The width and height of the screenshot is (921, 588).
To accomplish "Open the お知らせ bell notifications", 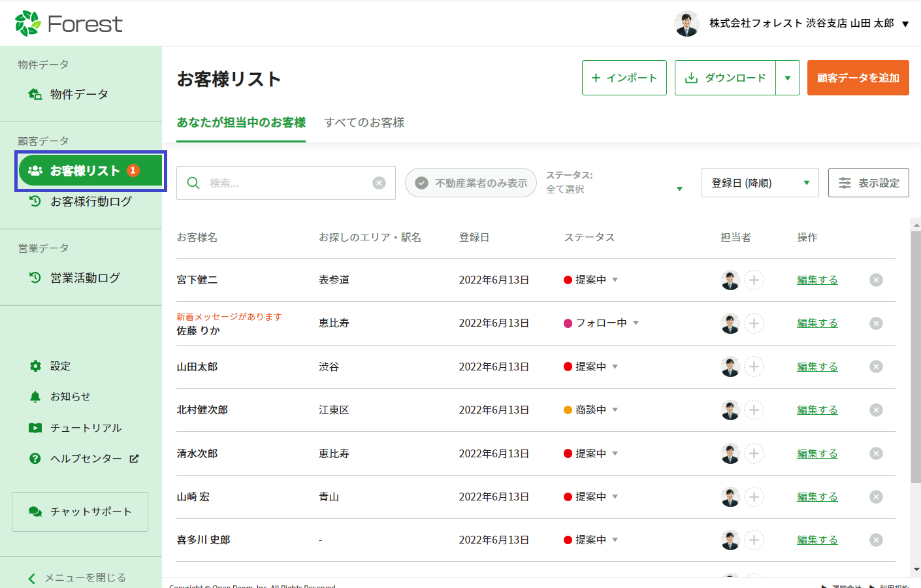I will pos(35,397).
